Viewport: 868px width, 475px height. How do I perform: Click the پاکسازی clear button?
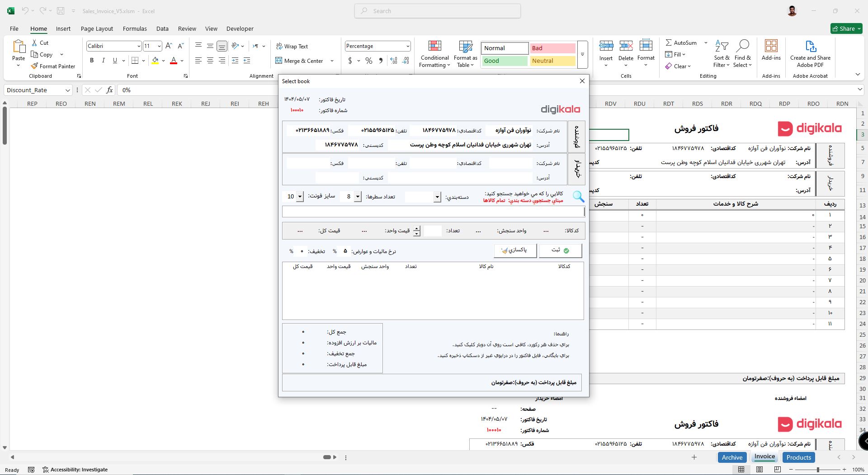515,250
